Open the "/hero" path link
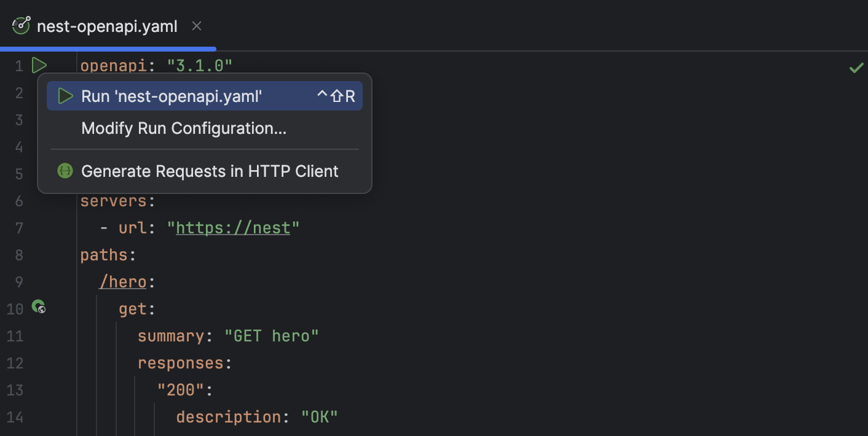The image size is (868, 436). tap(123, 281)
